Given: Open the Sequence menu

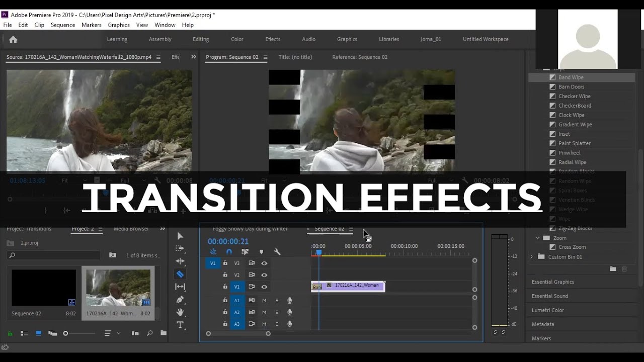Looking at the screenshot, I should (63, 25).
